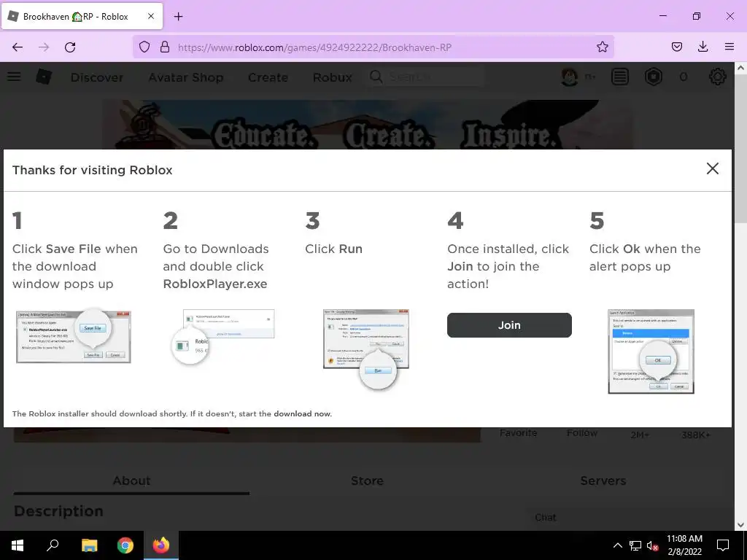Viewport: 747px width, 560px height.
Task: Open the Roblox notifications feed icon
Action: (620, 77)
